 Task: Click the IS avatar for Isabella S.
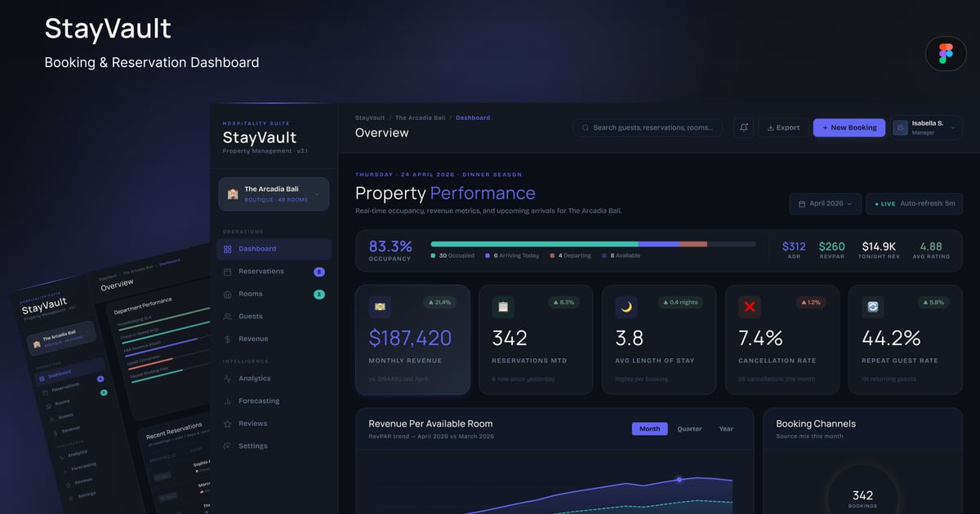click(x=901, y=127)
